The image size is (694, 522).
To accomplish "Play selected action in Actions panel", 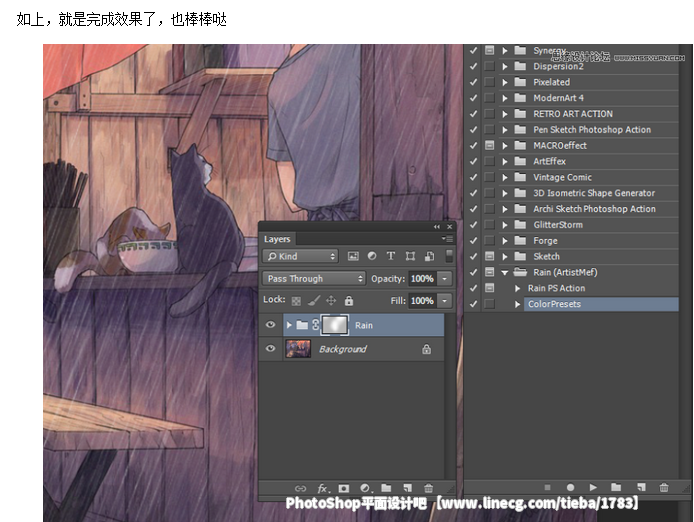I will point(593,487).
